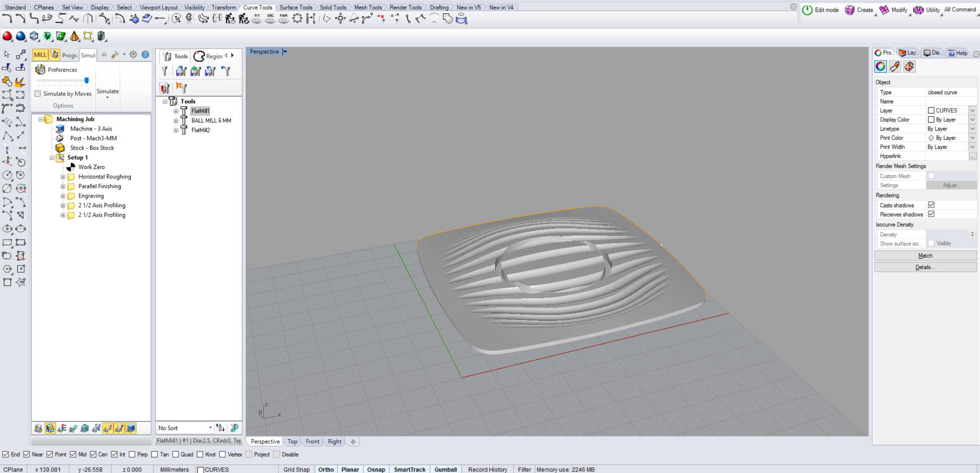Enable the Knot osnap checkbox

pyautogui.click(x=200, y=454)
